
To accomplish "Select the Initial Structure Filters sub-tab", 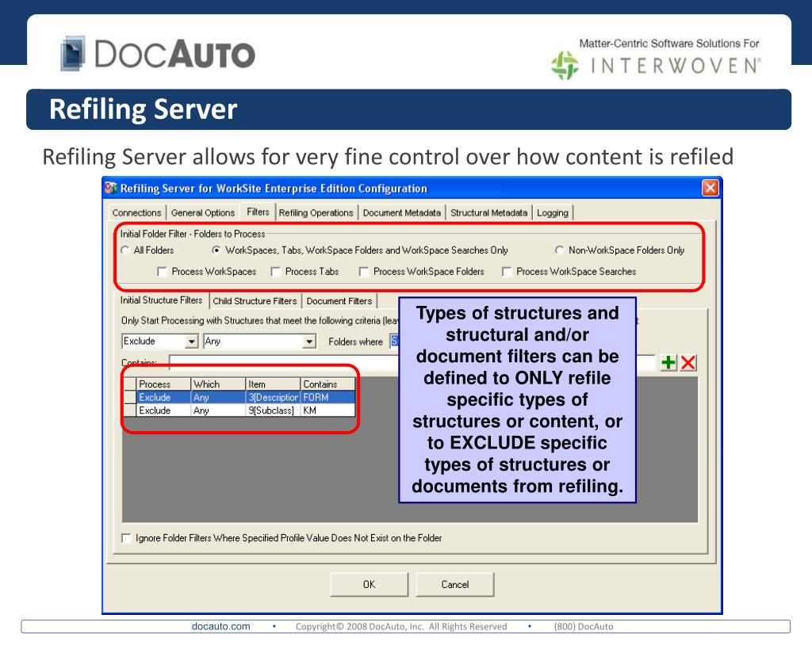I will coord(161,300).
